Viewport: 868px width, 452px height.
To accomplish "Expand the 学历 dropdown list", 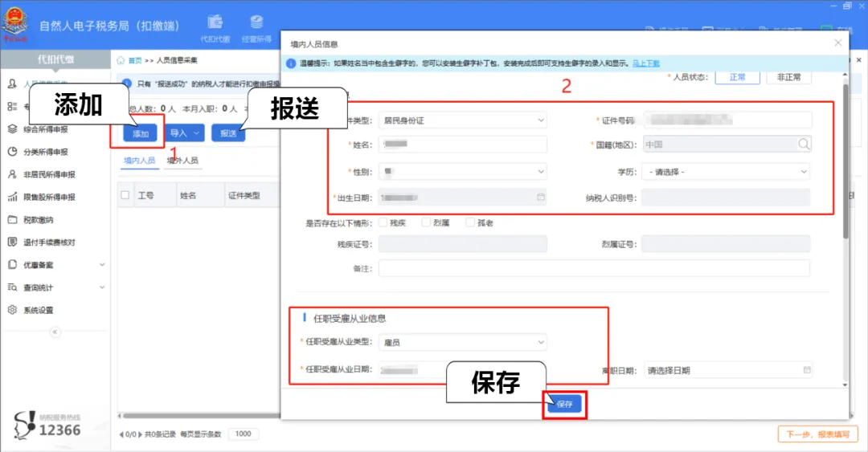I will tap(725, 171).
